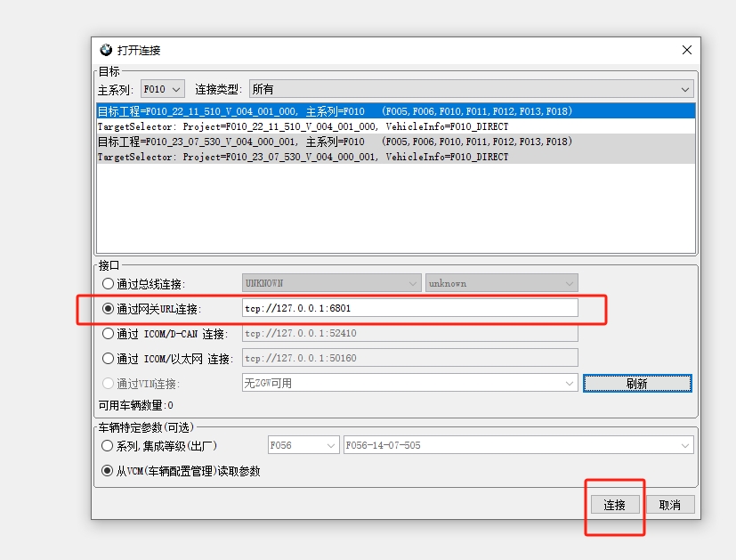Close the 打开连接 dialog window

(x=686, y=50)
